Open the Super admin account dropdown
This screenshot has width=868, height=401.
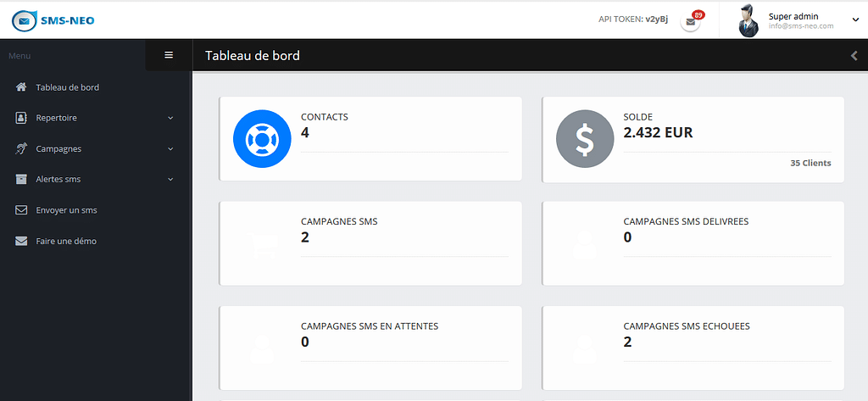tap(854, 19)
